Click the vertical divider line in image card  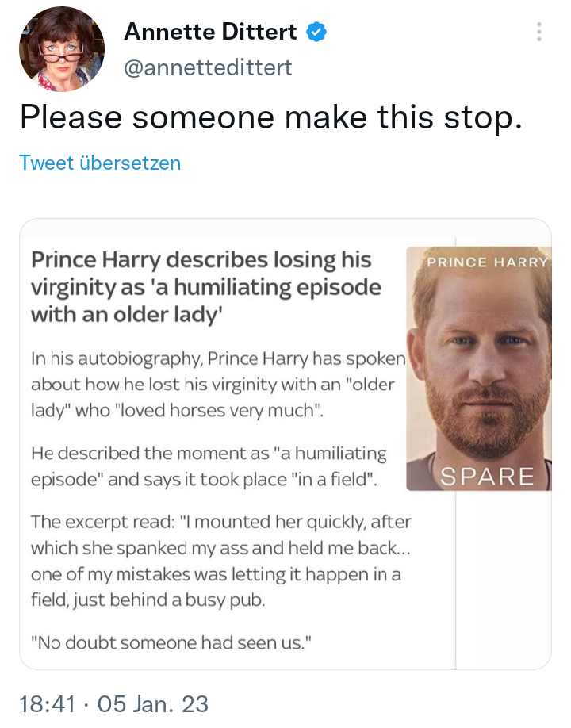(x=455, y=580)
